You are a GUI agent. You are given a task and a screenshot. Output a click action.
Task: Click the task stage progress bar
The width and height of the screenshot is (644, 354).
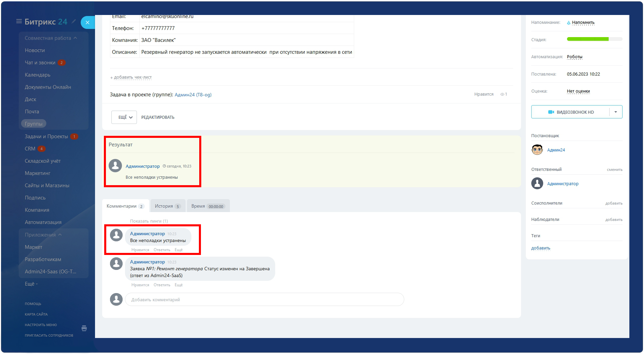594,39
